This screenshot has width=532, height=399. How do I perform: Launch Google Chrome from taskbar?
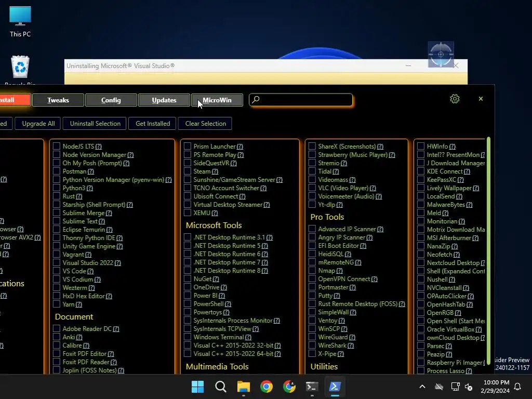267,387
